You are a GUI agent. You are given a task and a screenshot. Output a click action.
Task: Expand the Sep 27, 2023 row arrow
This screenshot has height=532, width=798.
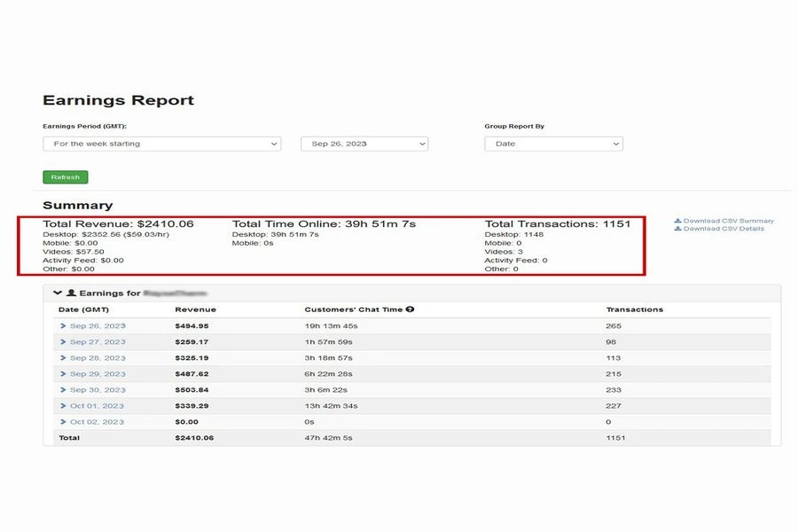63,342
